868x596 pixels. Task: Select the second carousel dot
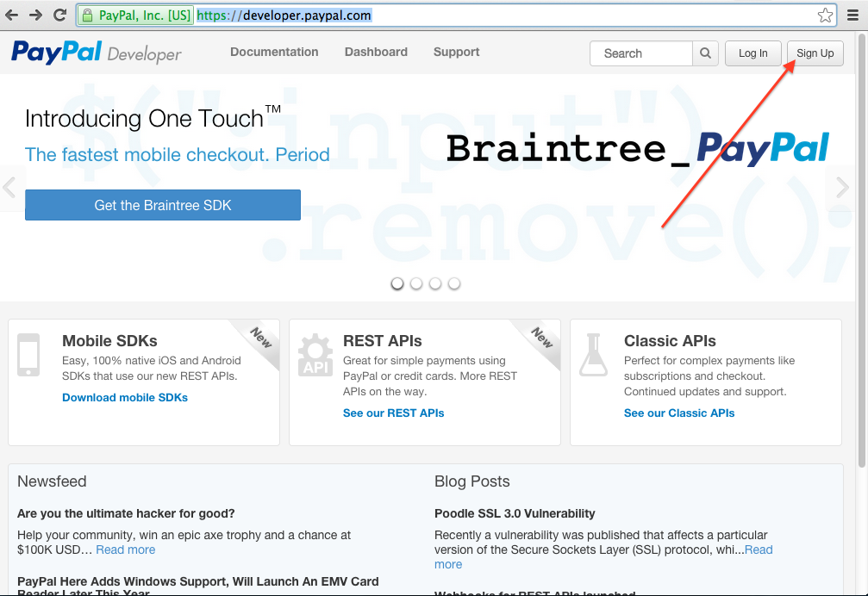tap(416, 283)
